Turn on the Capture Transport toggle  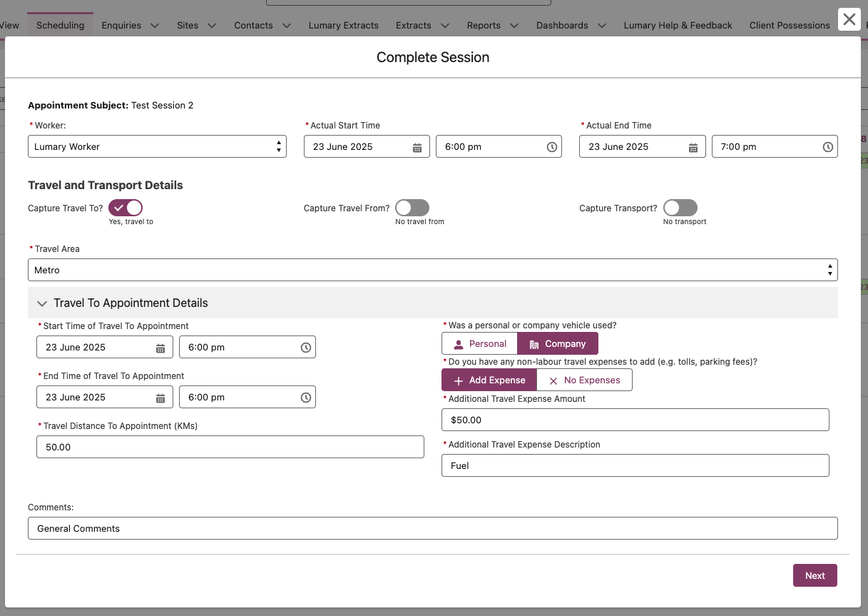pos(680,208)
